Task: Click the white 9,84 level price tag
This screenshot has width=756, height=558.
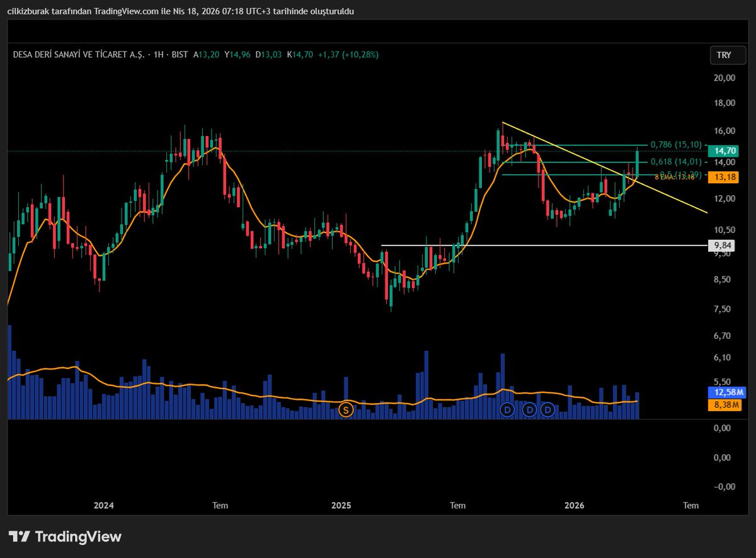Action: tap(723, 246)
